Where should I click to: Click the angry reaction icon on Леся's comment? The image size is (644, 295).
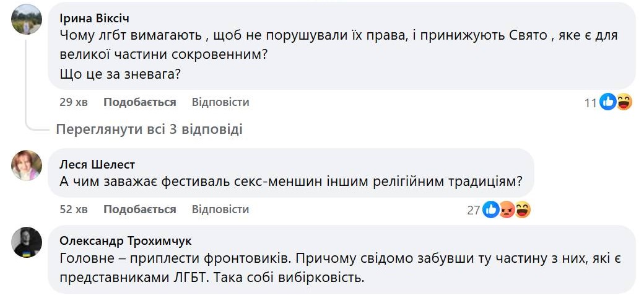pyautogui.click(x=507, y=210)
